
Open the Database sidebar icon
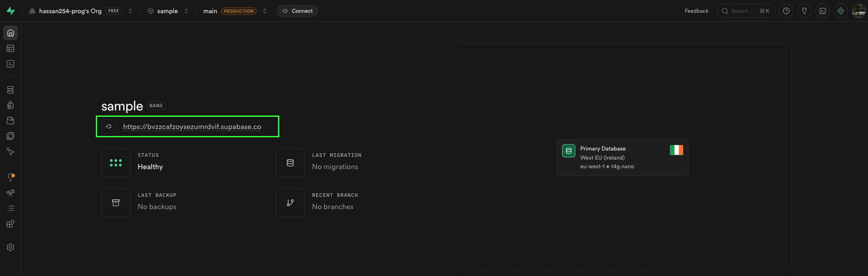[10, 90]
